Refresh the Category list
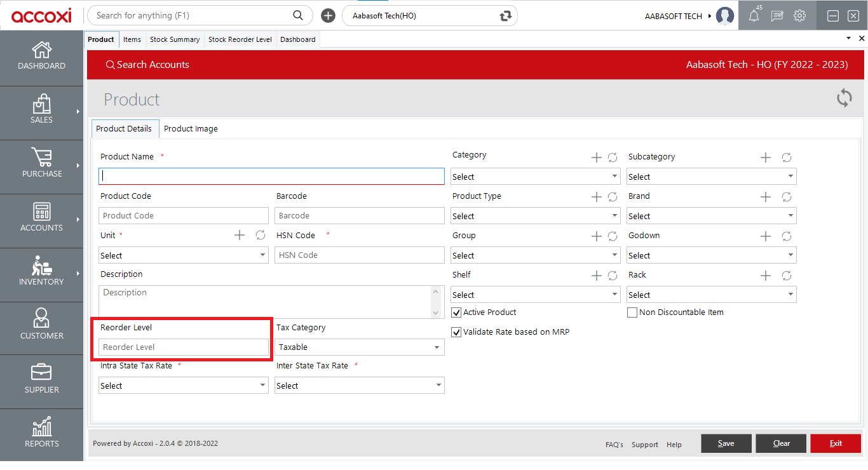 click(x=613, y=158)
